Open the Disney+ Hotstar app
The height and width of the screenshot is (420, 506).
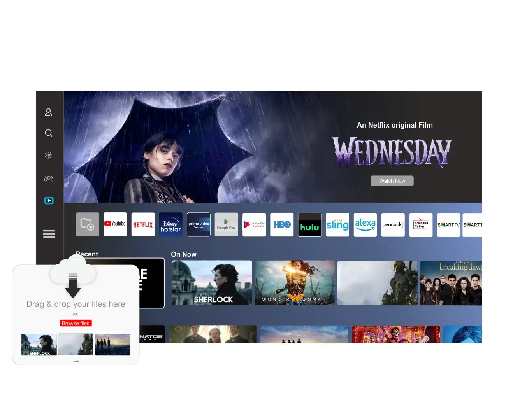171,224
